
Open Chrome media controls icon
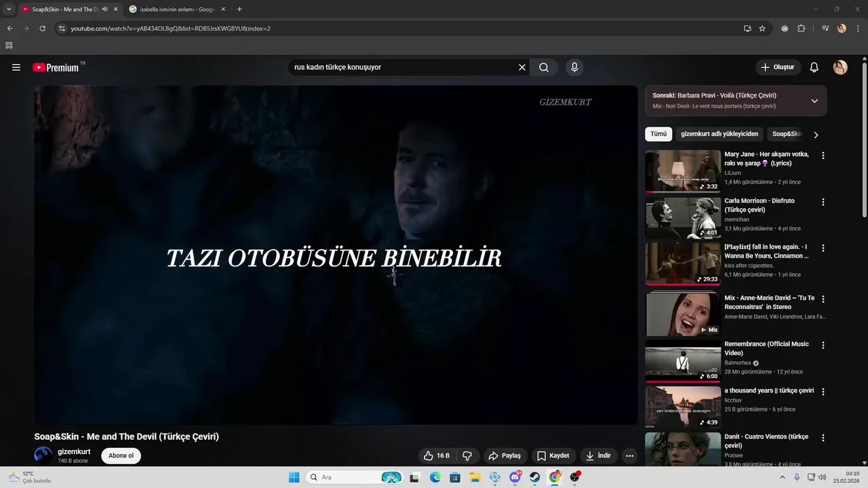click(x=825, y=28)
